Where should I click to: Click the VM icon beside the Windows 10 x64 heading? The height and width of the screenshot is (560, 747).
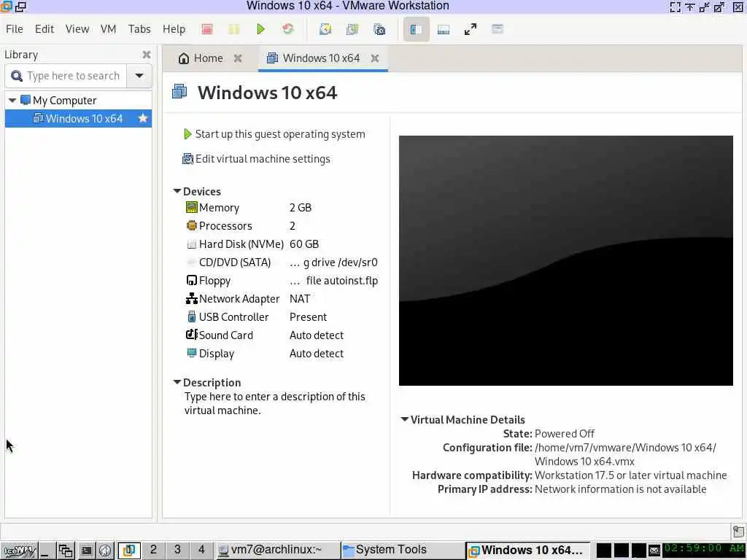(x=179, y=91)
